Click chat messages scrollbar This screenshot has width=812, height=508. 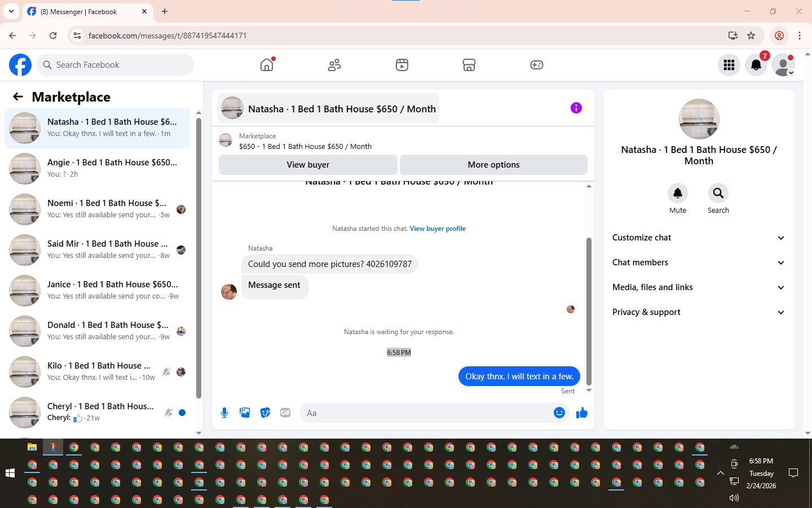(589, 311)
